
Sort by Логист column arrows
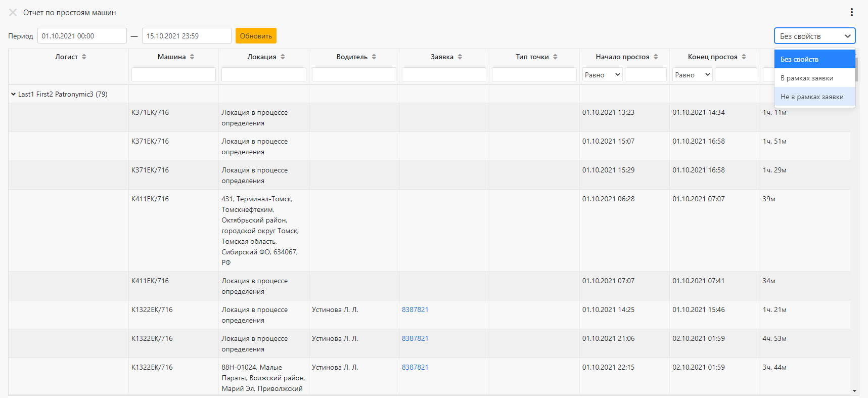click(84, 57)
